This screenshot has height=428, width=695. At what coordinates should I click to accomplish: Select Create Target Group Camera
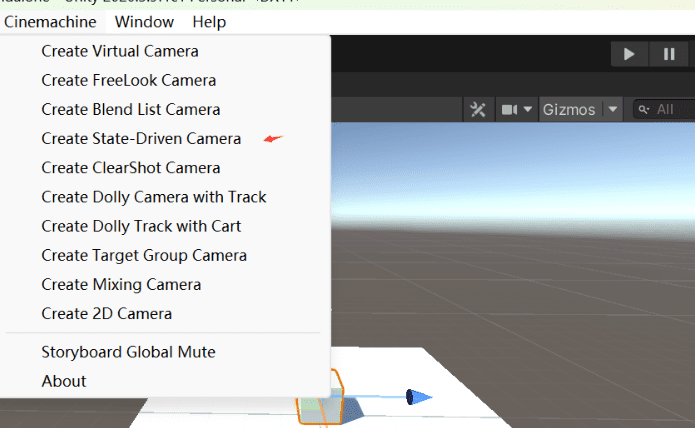coord(144,255)
